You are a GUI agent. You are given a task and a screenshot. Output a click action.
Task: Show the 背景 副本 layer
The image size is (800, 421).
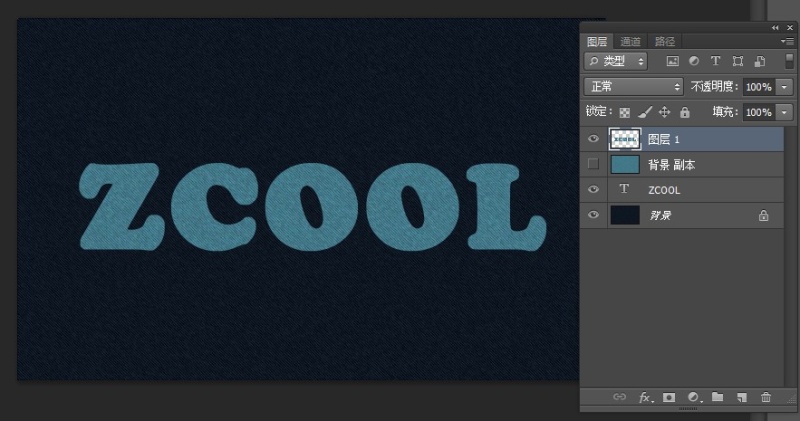593,164
